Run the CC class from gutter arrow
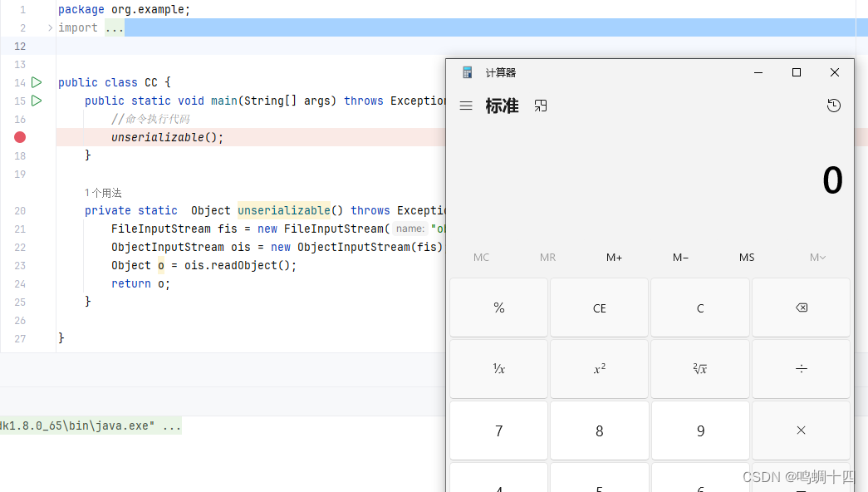Image resolution: width=868 pixels, height=492 pixels. tap(37, 82)
